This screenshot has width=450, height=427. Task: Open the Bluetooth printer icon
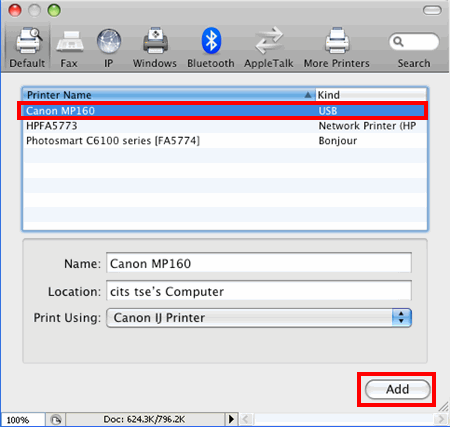211,41
